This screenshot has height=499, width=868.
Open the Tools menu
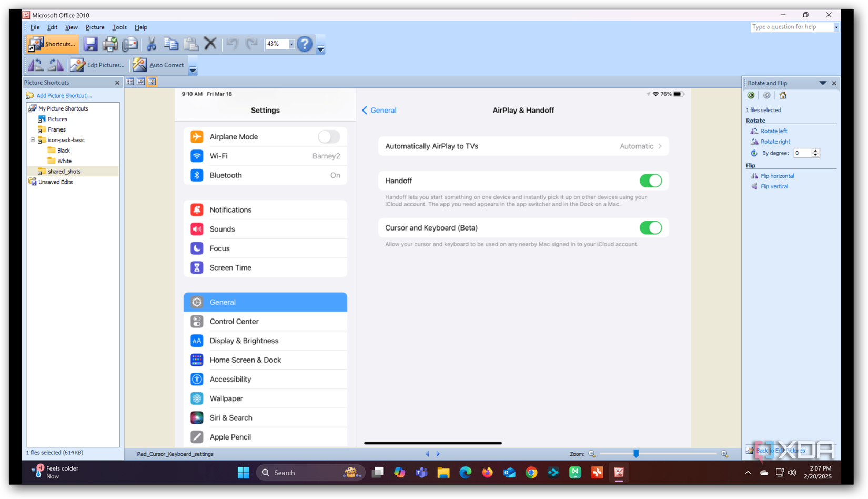pos(119,27)
